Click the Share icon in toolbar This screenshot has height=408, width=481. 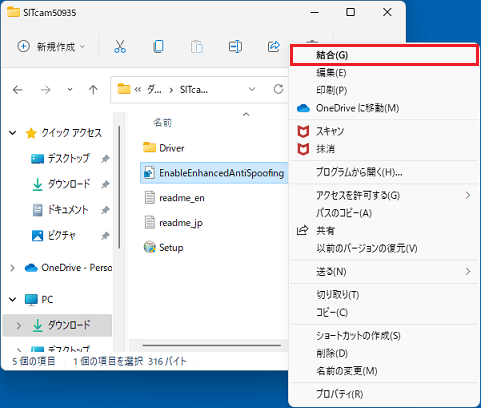pos(274,46)
